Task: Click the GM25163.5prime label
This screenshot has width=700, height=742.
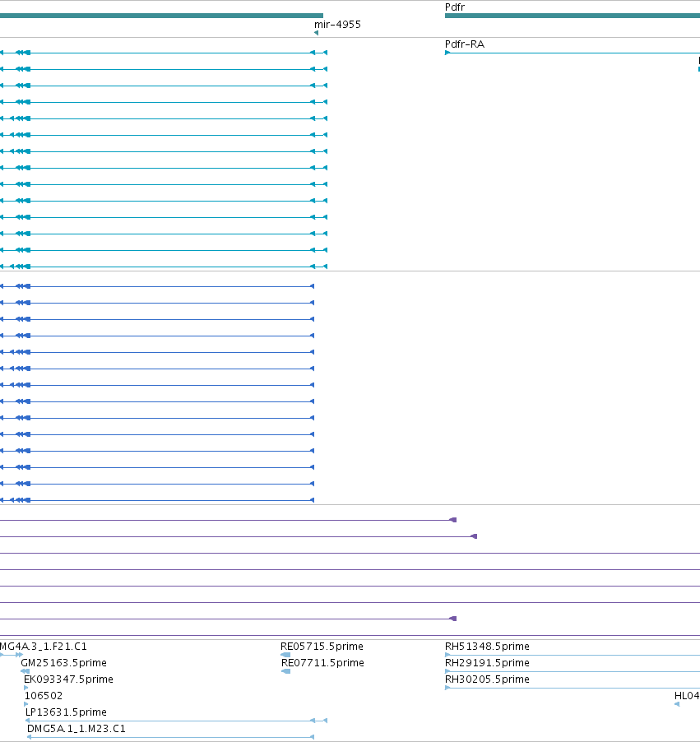Action: point(63,663)
